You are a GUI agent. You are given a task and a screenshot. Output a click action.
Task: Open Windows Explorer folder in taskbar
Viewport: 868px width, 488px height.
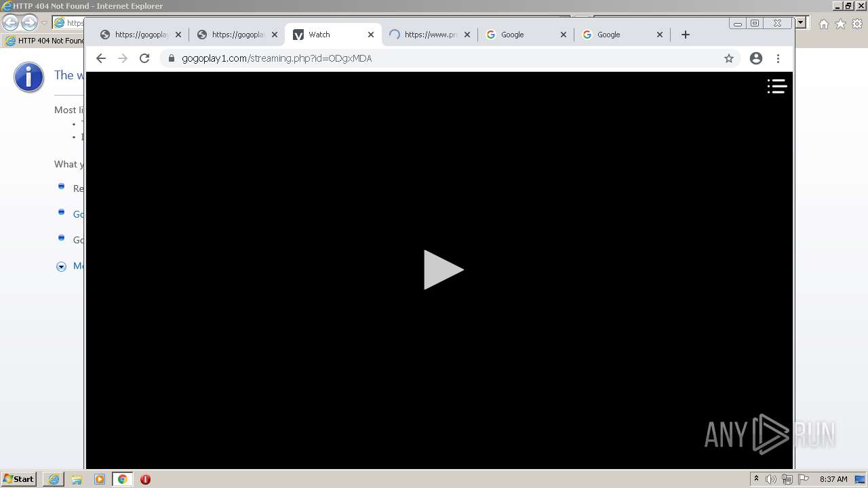77,479
